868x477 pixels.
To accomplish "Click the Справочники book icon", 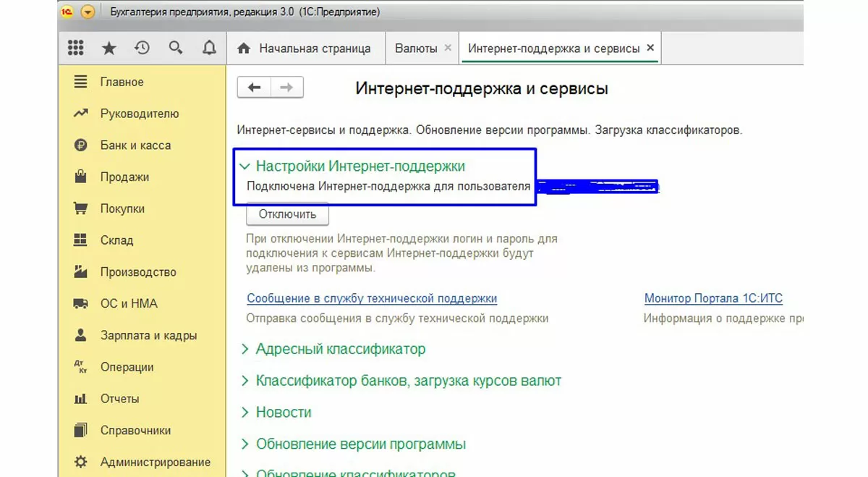I will tap(80, 431).
